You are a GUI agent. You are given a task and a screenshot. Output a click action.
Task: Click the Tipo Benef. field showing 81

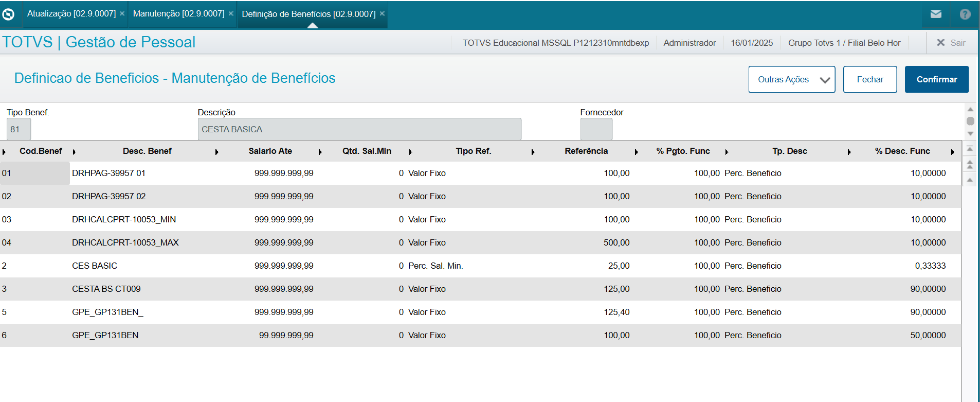pyautogui.click(x=19, y=129)
